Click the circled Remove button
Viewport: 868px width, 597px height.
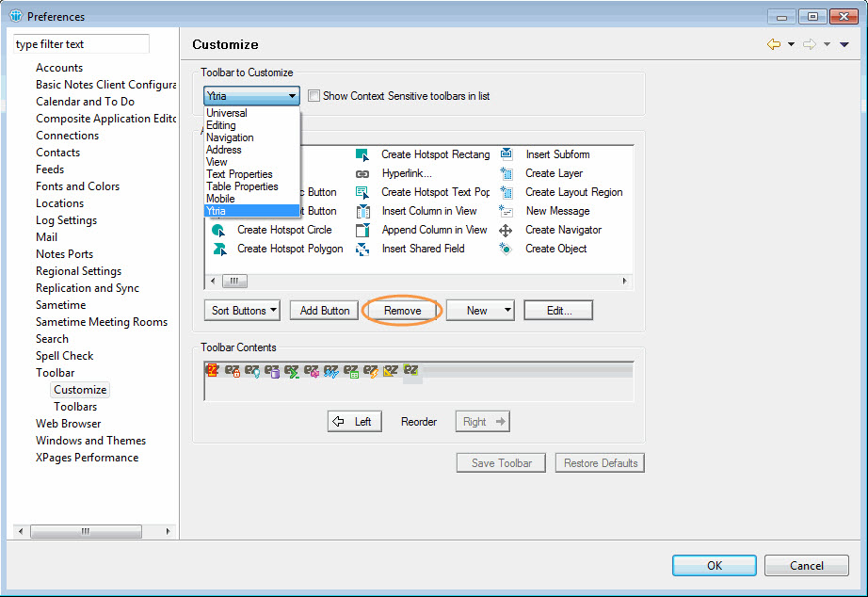point(402,310)
